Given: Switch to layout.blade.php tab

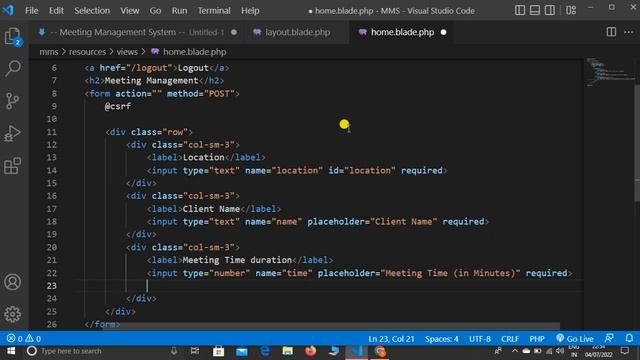Looking at the screenshot, I should tap(297, 32).
